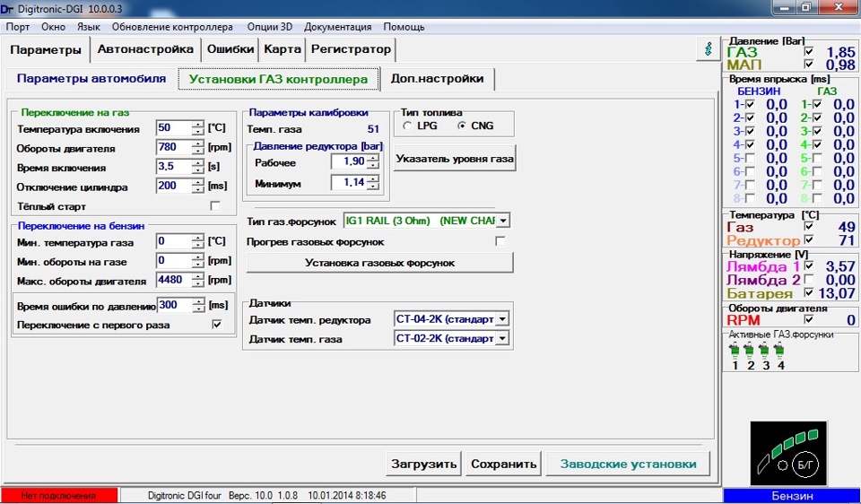The width and height of the screenshot is (861, 504).
Task: Toggle the RPM display checkbox
Action: click(x=808, y=319)
